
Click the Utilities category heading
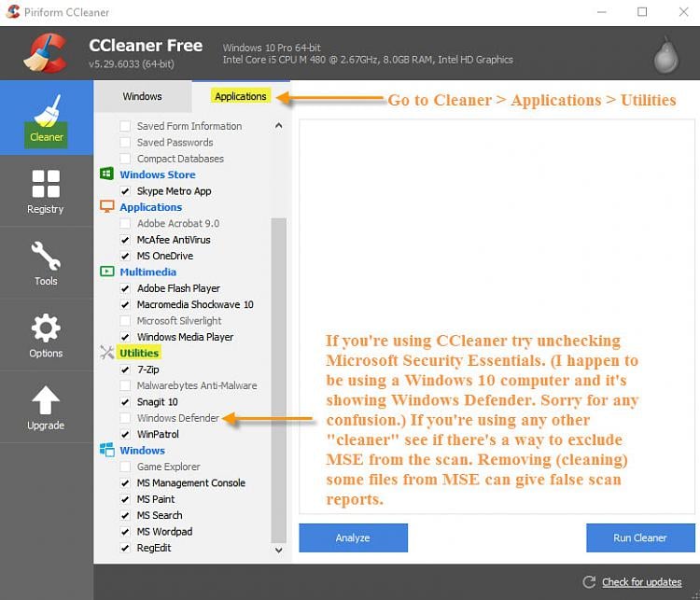[139, 353]
